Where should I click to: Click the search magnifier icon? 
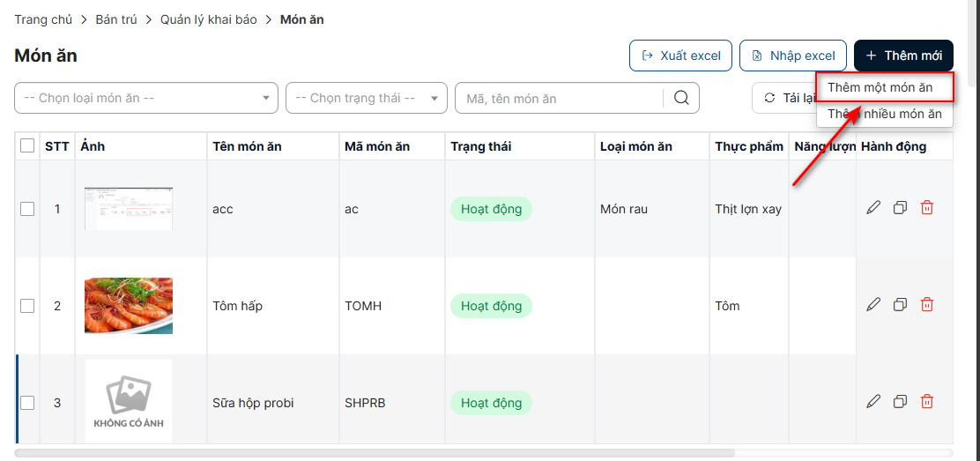(681, 98)
